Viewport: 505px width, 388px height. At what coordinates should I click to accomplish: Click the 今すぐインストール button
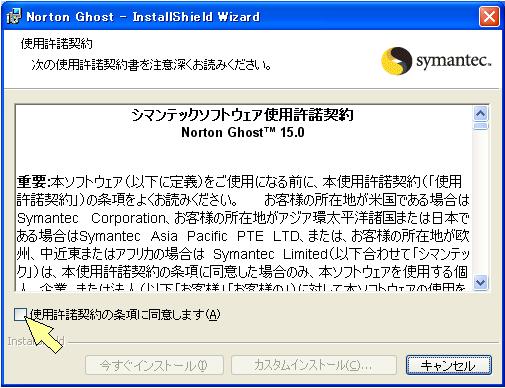[x=154, y=365]
